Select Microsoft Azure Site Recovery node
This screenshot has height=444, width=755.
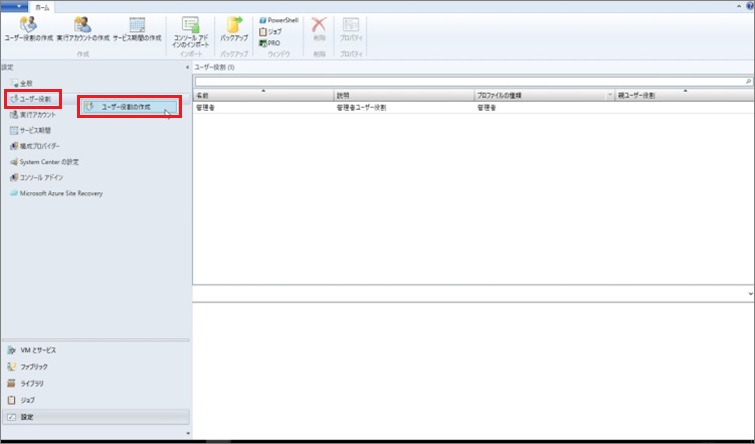(x=60, y=193)
